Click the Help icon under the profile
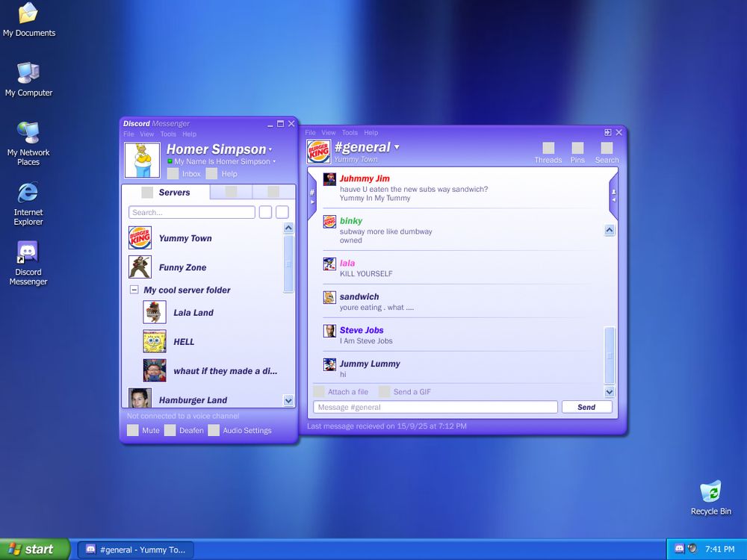Viewport: 747px width, 560px height. click(211, 174)
